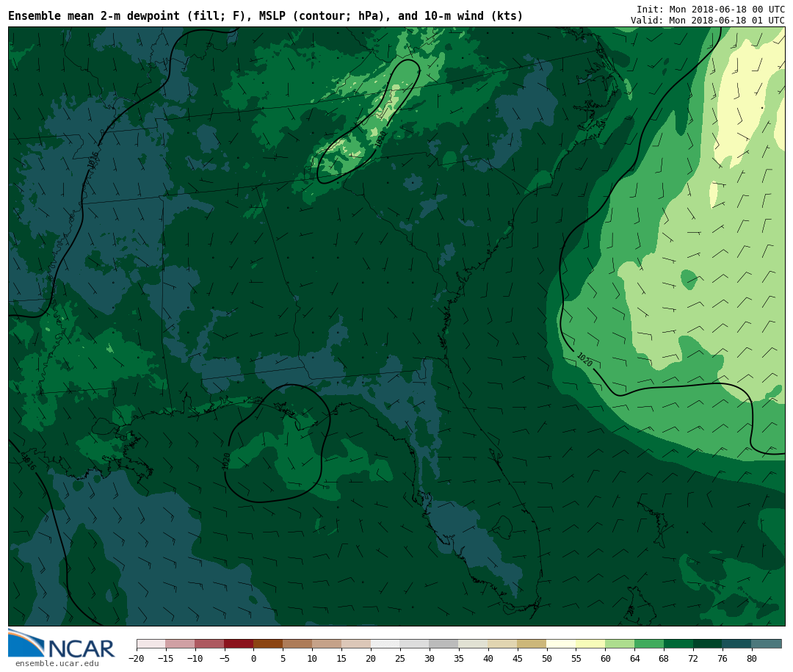793x672 pixels.
Task: Pick the brown swatch between 0 and 5
Action: (268, 644)
